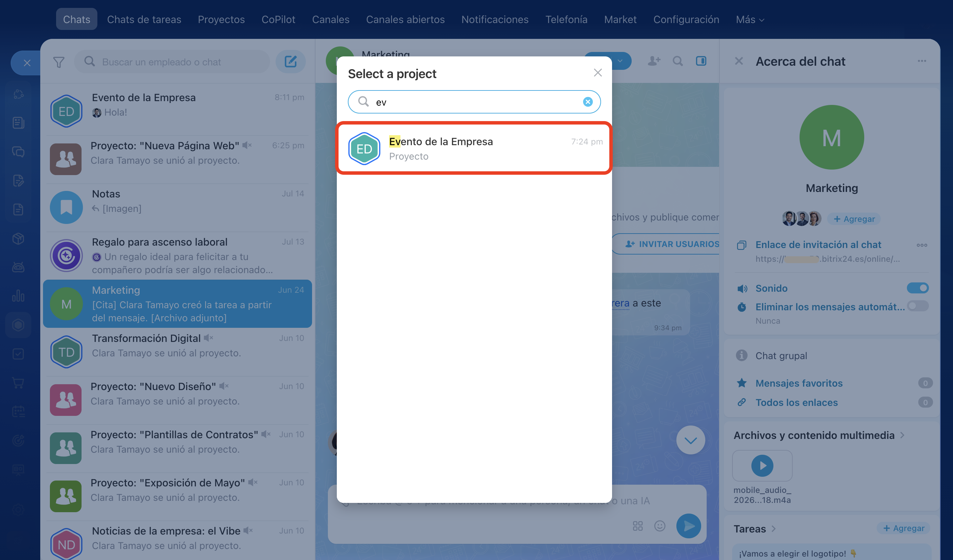This screenshot has width=953, height=560.
Task: Open the Canales abiertos tab
Action: (x=405, y=19)
